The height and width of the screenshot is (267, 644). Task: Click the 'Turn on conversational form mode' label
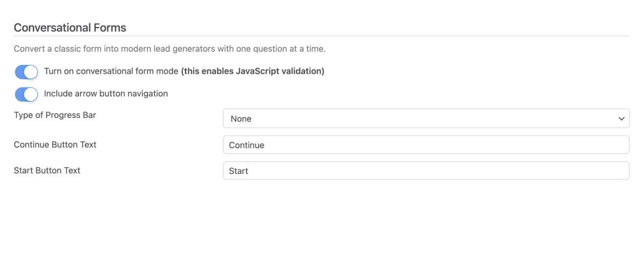coord(111,71)
